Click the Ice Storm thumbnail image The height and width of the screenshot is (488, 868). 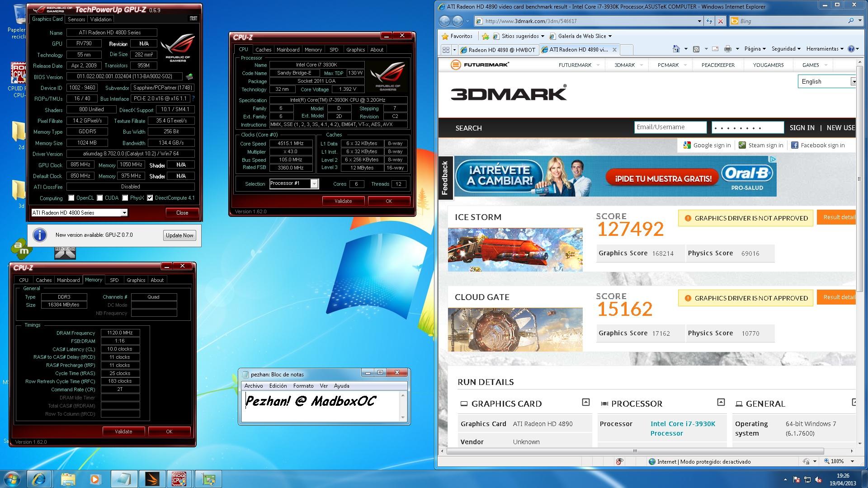click(515, 249)
